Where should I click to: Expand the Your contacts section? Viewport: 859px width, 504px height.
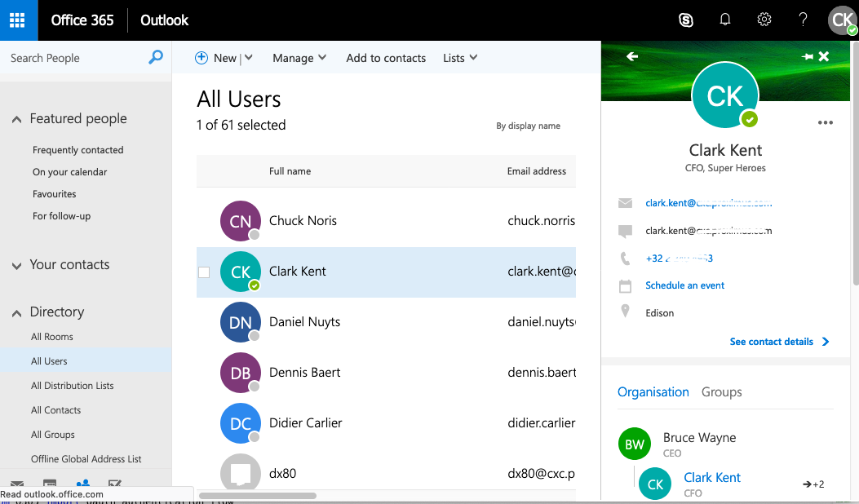pos(17,266)
